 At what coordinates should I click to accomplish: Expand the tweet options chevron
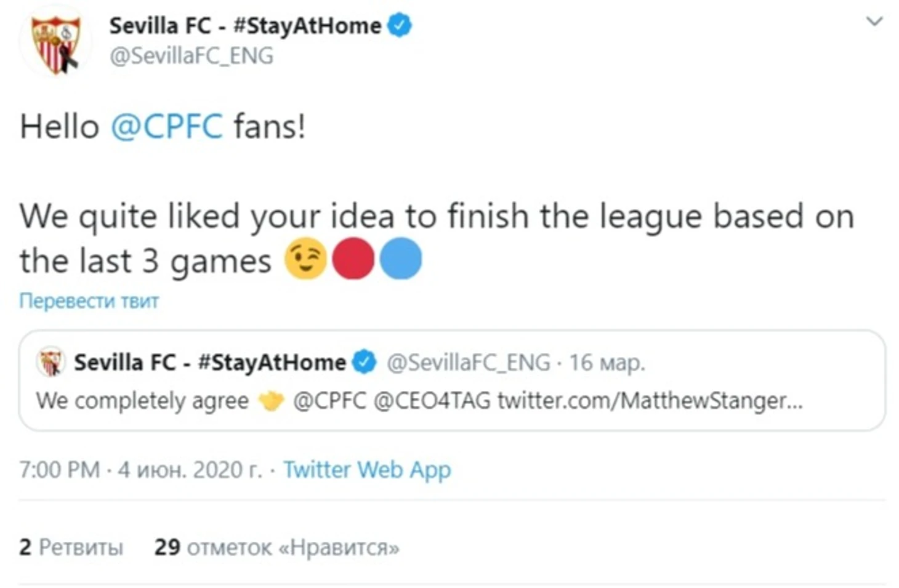pyautogui.click(x=874, y=22)
